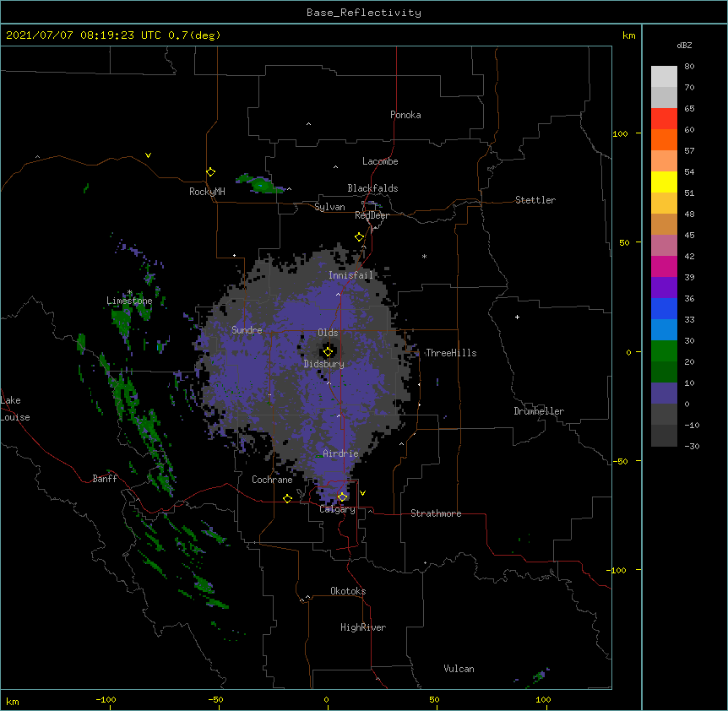This screenshot has height=711, width=728.
Task: Click the light gray 70-80 dBZ legend swatch
Action: click(664, 76)
